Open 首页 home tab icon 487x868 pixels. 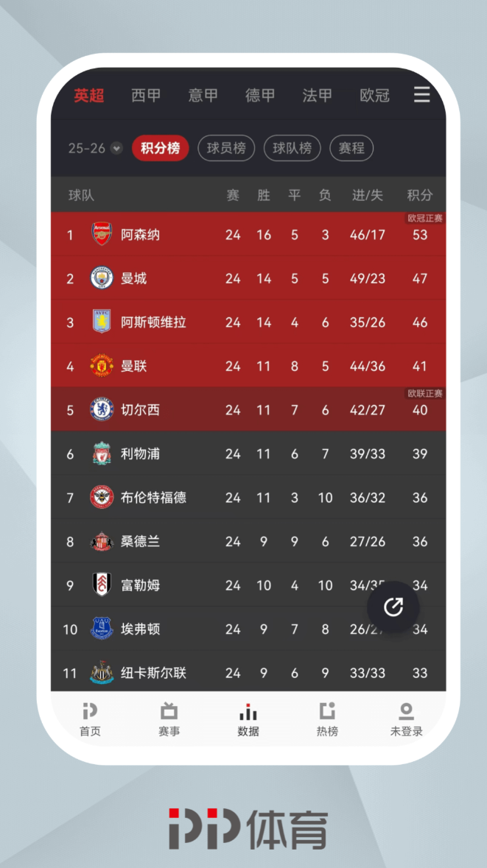coord(90,711)
